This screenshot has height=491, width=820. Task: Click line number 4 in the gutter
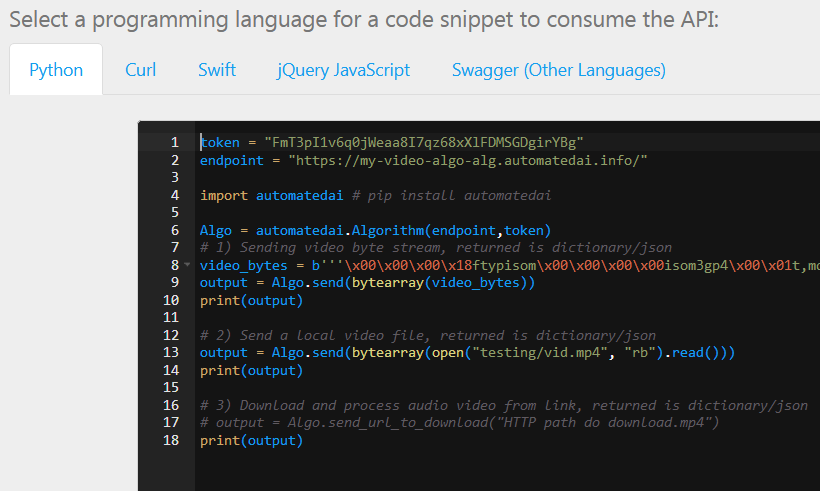pyautogui.click(x=175, y=195)
